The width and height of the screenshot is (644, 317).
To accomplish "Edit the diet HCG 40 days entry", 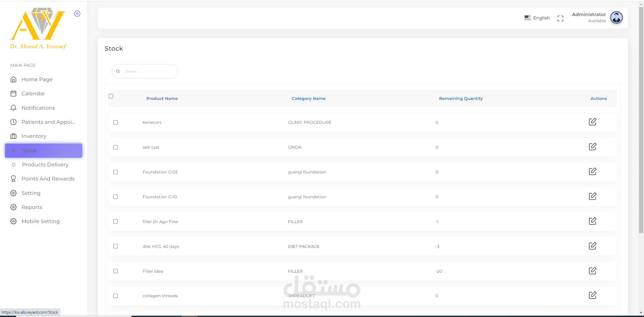I will [592, 246].
